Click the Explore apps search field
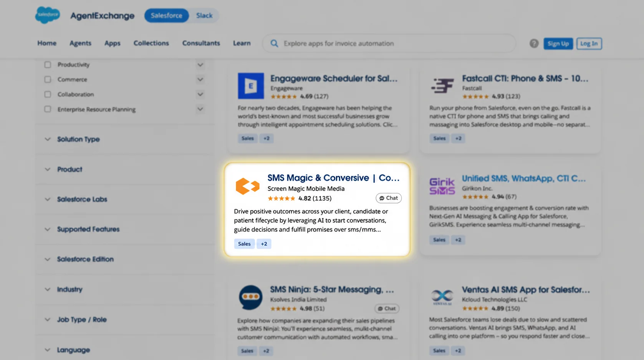644x360 pixels. 389,43
